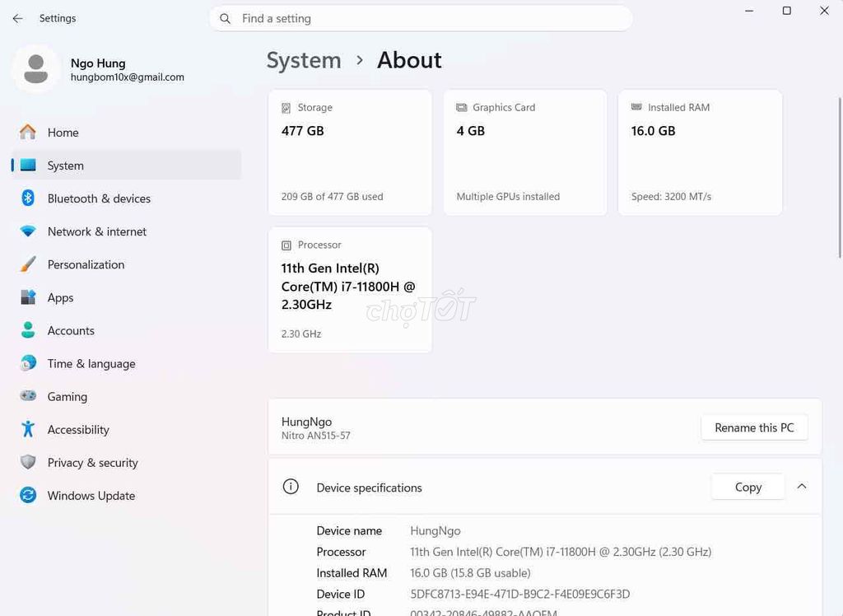Screen dimensions: 843x616
Task: Click the Speed: 3200 MT/s text
Action: tap(671, 197)
